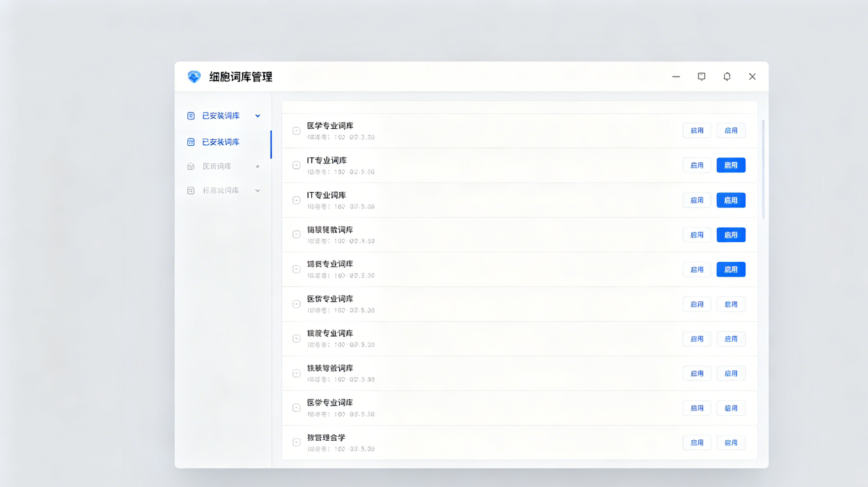Click icon of the highlighted 已安装词库 item
868x487 pixels.
coord(191,142)
